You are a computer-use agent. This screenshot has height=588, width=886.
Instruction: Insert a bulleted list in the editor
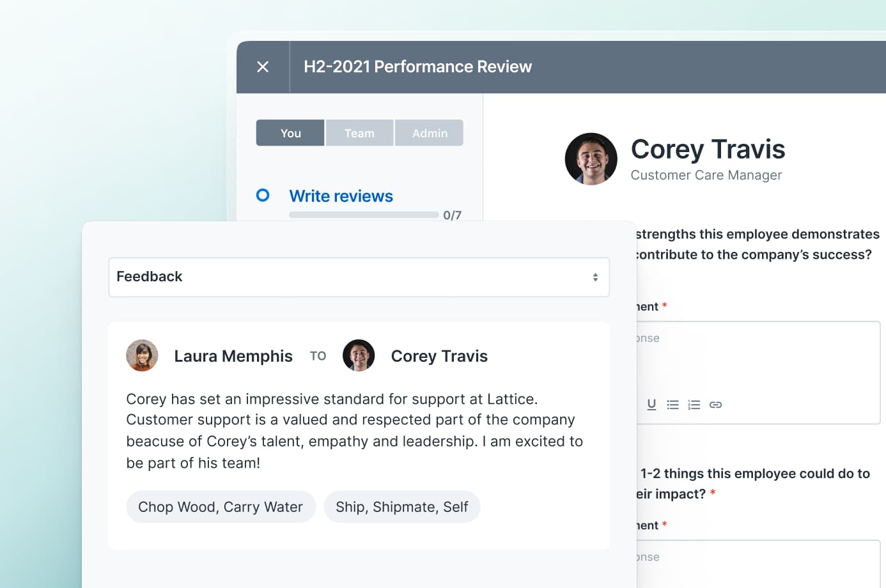coord(672,405)
